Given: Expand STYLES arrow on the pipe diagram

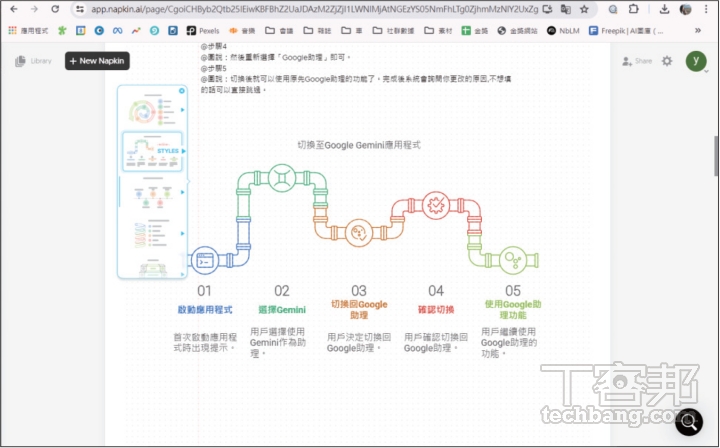Looking at the screenshot, I should (184, 151).
